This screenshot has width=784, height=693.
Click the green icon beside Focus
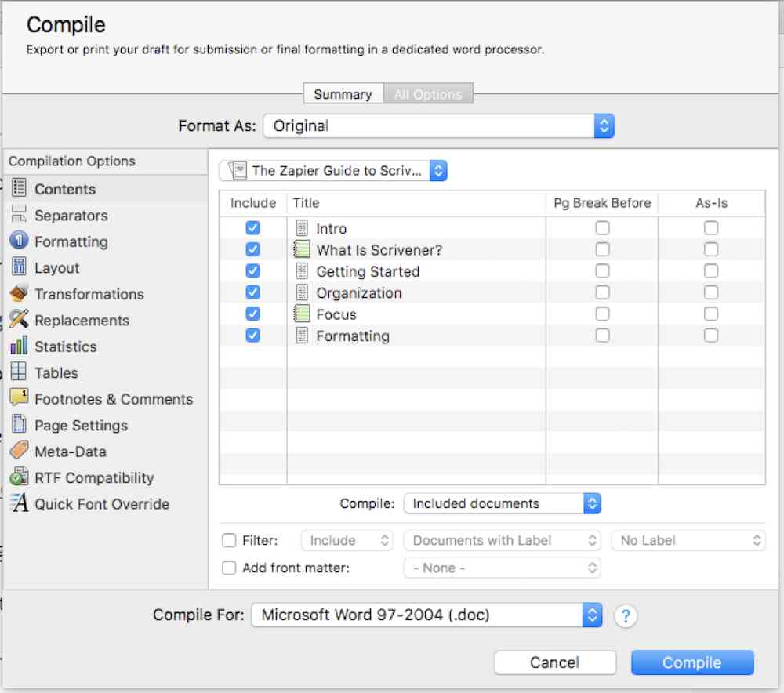click(302, 314)
